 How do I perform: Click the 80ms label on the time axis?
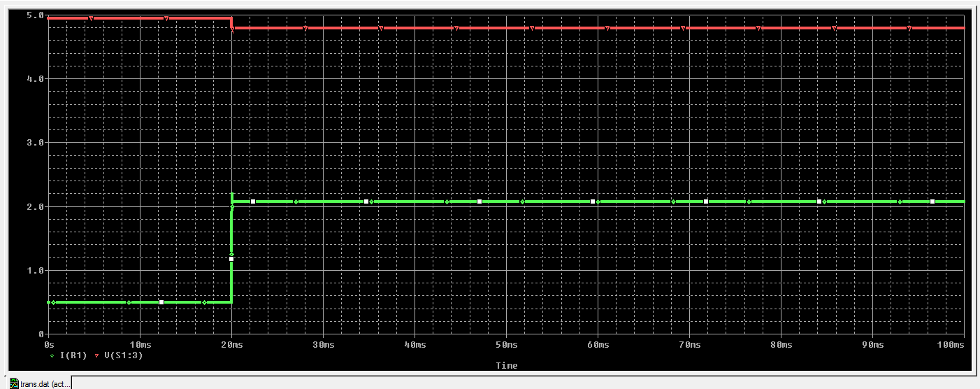click(x=781, y=346)
